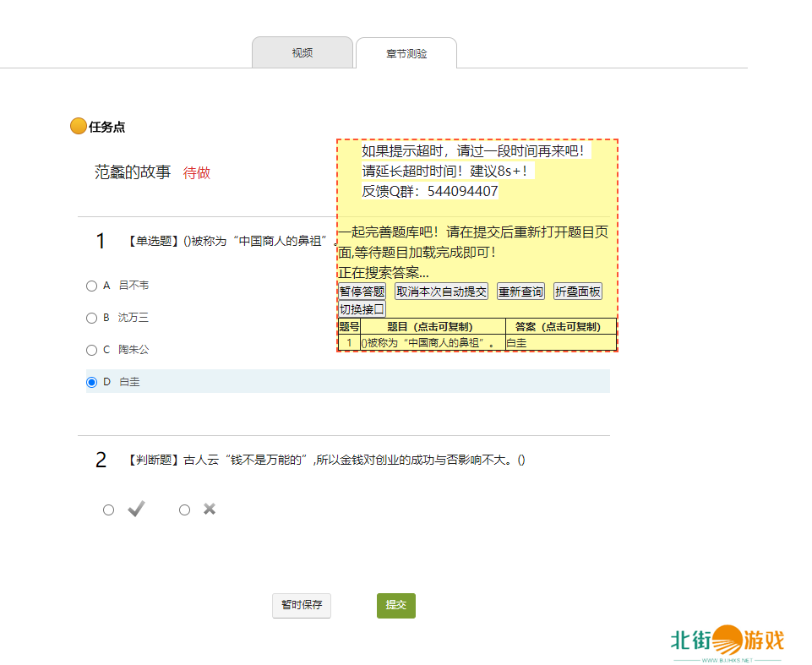
Task: Collapse the panel with 折叠面板
Action: pos(578,292)
